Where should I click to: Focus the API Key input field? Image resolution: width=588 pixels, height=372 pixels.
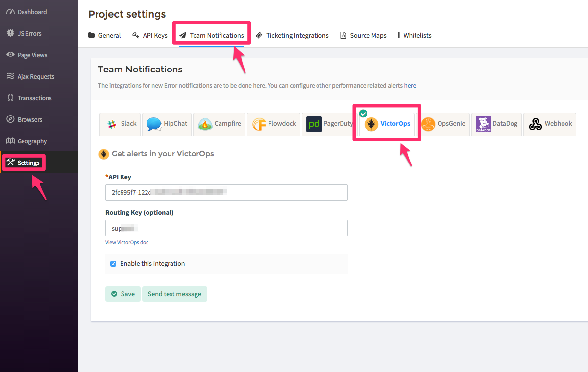tap(226, 192)
